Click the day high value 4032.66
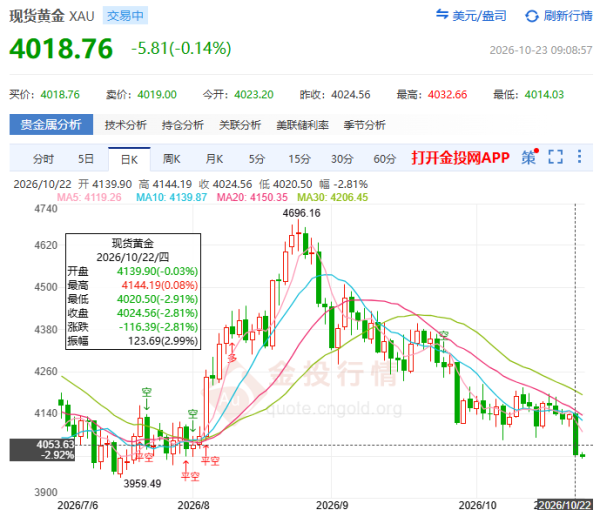Screen dimensions: 600x510 click(x=447, y=95)
